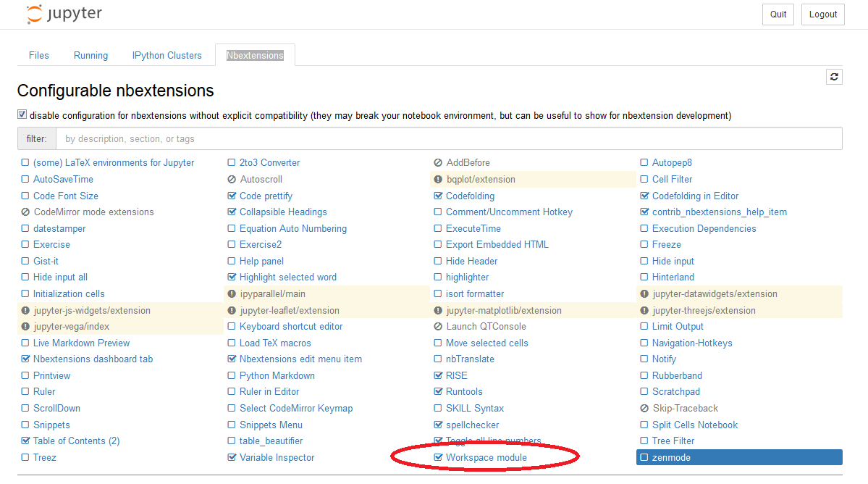Open the Python Markdown extension link
Screen dimensions: 868x484
tap(277, 376)
